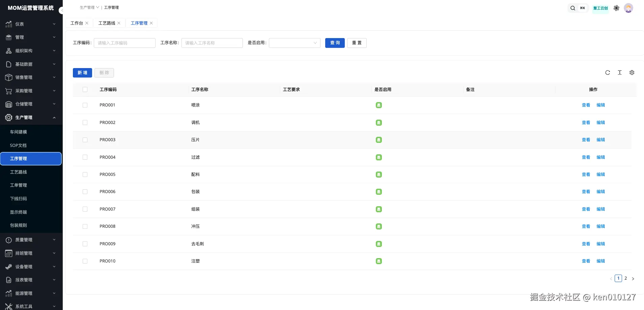Click the 质量管理 alert-circle icon
Image resolution: width=644 pixels, height=310 pixels.
coord(9,240)
